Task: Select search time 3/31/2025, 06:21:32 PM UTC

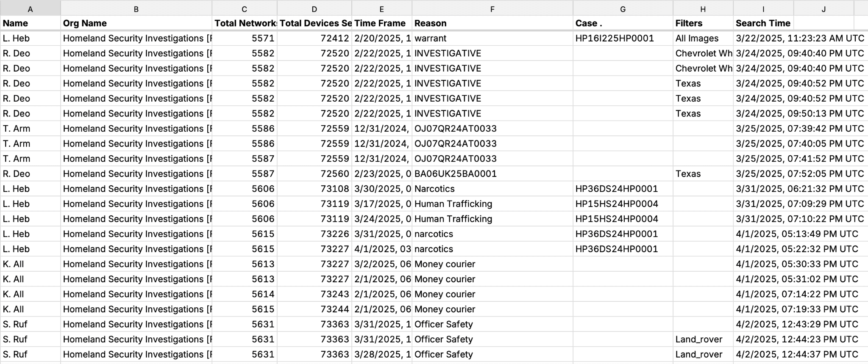Action: (x=799, y=189)
